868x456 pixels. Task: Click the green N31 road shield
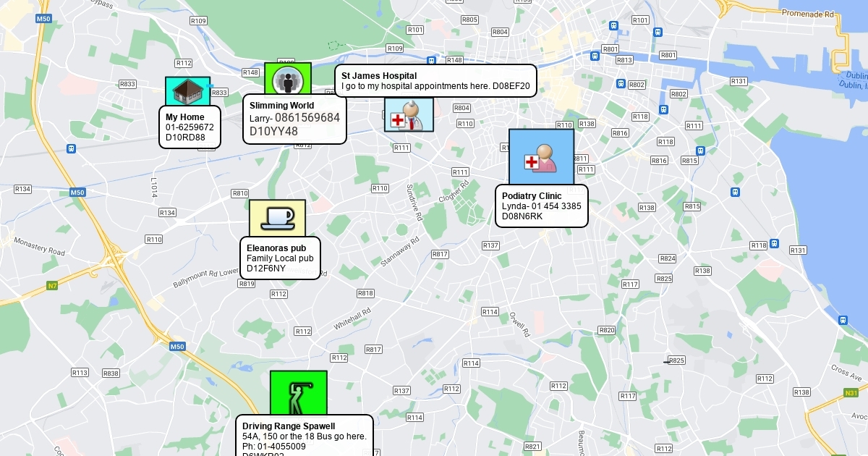point(851,393)
